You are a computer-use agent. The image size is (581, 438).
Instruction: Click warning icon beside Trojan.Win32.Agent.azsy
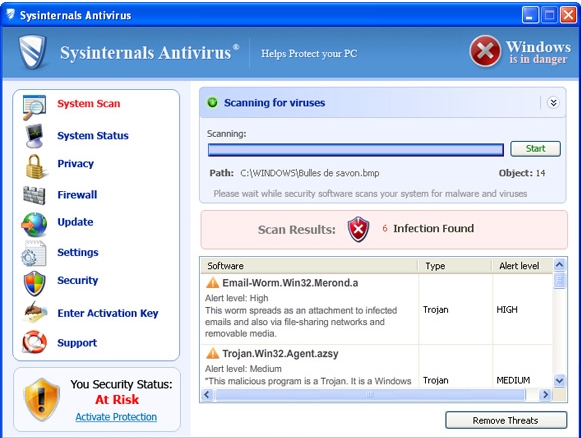(212, 353)
